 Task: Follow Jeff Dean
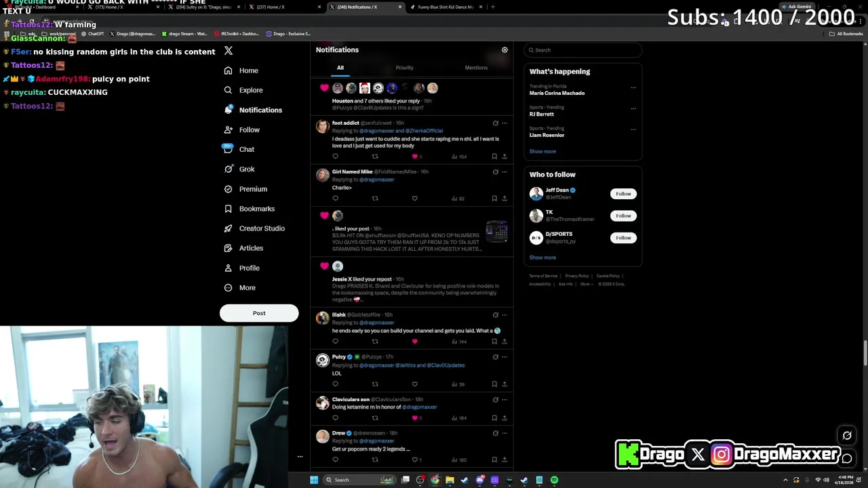pos(623,194)
